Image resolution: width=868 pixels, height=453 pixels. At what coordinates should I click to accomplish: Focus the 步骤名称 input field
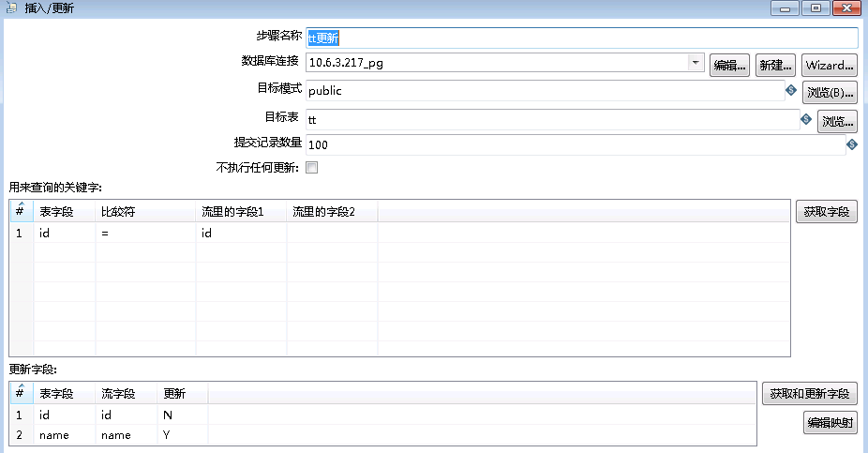coord(582,38)
